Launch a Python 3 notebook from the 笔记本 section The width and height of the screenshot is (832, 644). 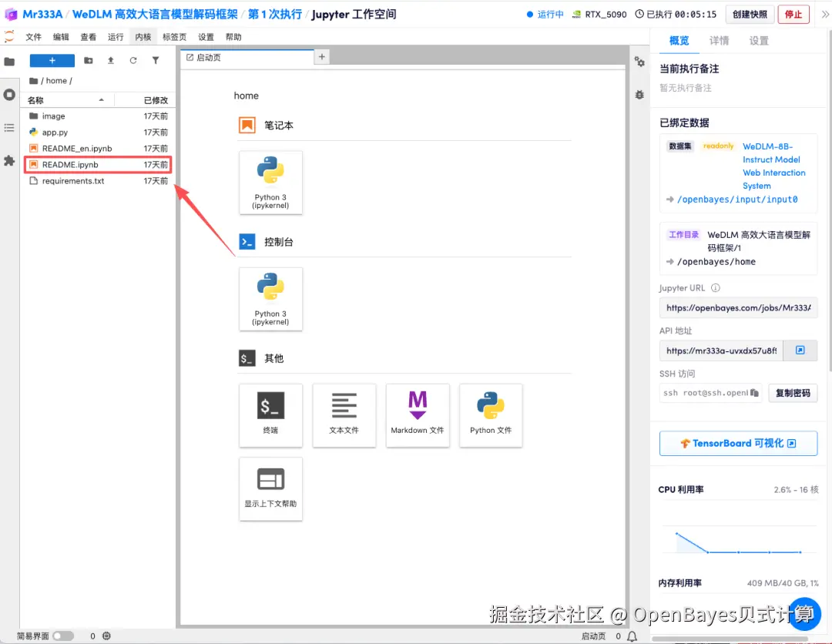click(270, 183)
